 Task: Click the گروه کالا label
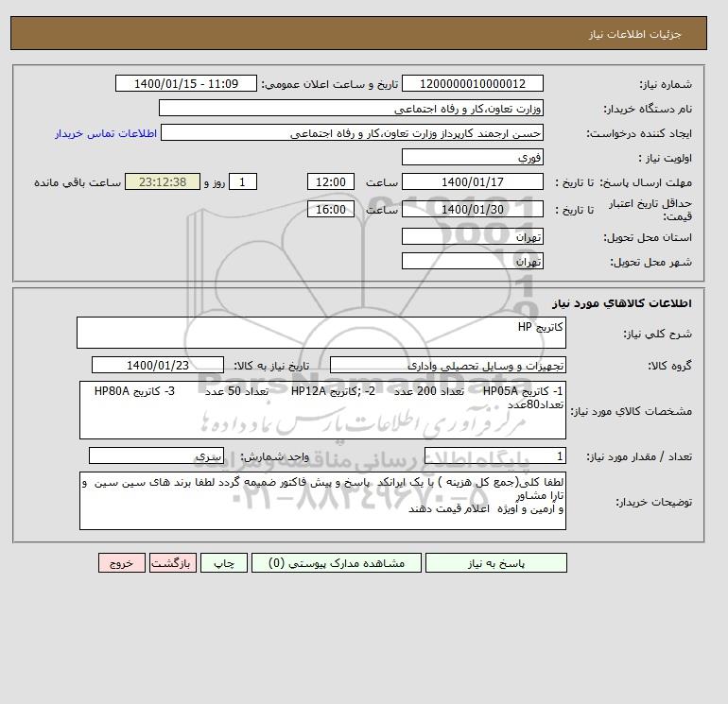(670, 366)
